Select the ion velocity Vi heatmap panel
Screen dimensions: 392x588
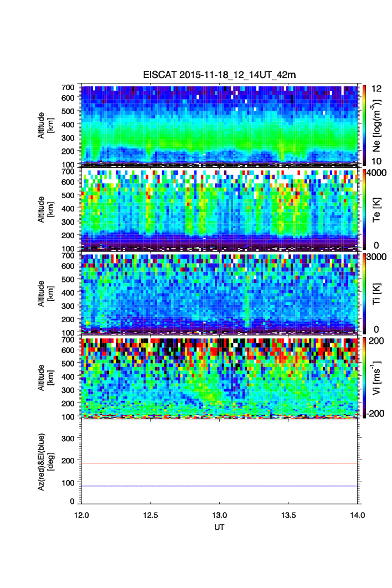coord(220,377)
